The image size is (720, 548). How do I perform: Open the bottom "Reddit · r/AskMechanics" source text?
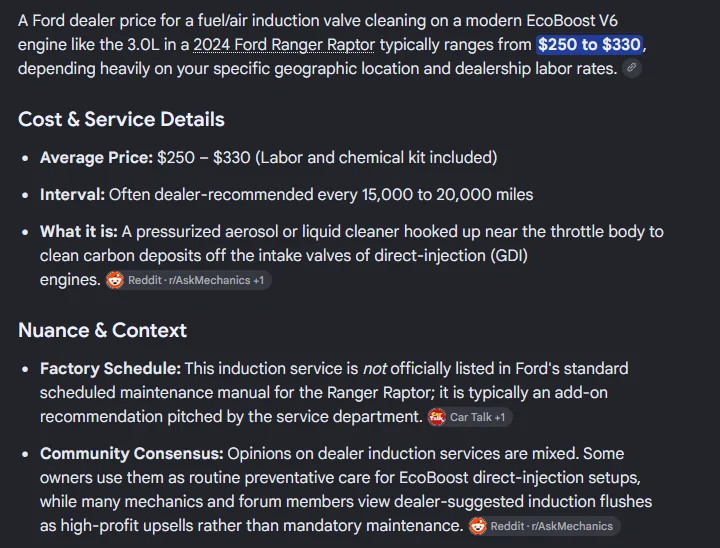point(551,526)
